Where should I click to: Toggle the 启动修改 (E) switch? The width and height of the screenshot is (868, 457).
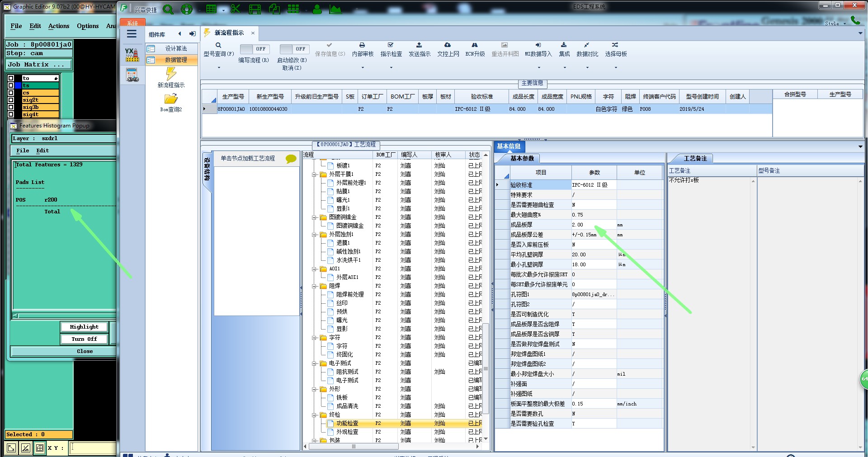(294, 49)
